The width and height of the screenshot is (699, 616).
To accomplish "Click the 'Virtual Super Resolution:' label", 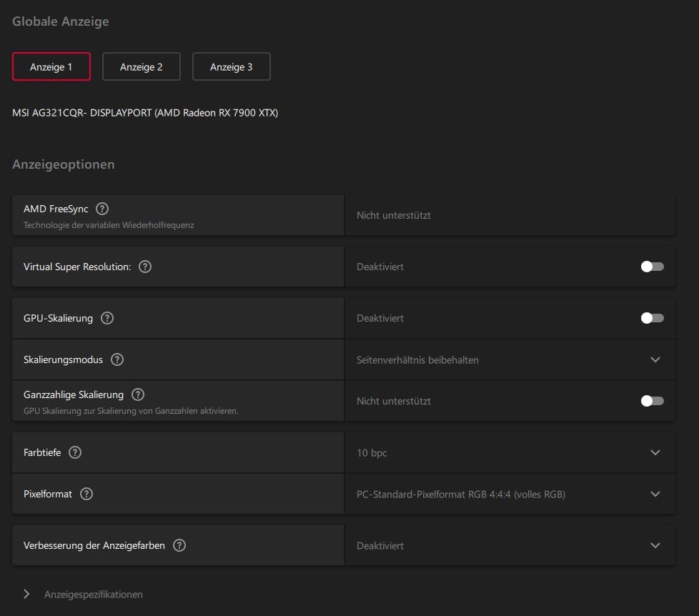I will (77, 267).
